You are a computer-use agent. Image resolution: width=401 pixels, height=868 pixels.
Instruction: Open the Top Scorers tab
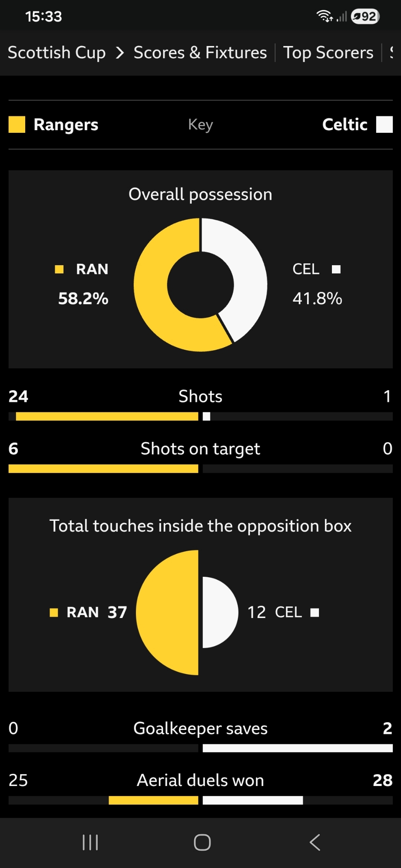pyautogui.click(x=328, y=53)
